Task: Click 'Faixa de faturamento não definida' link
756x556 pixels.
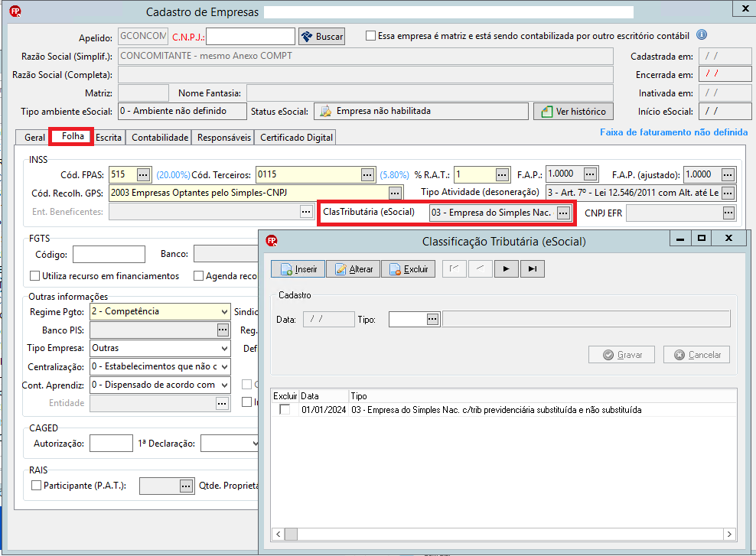Action: (x=673, y=132)
